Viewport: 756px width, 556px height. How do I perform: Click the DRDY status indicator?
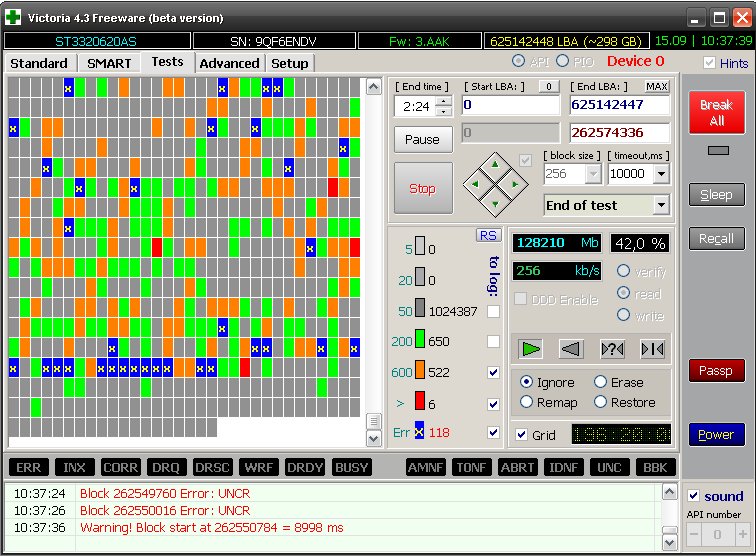click(x=305, y=467)
